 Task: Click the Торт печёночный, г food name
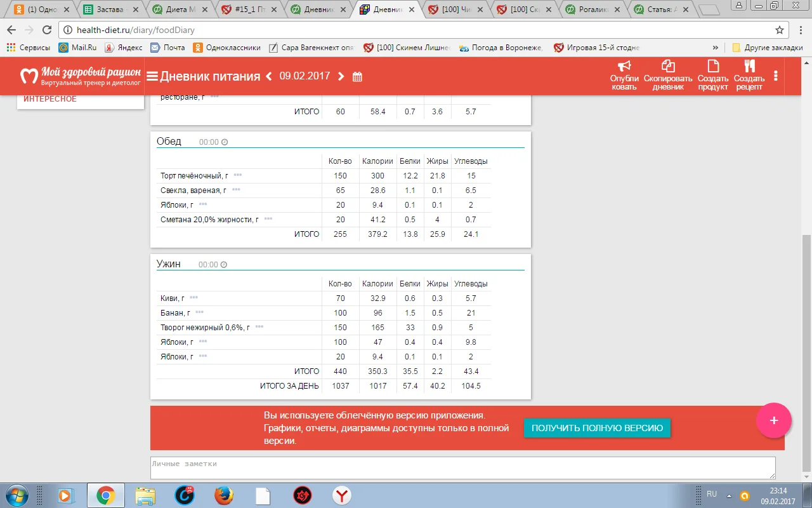tap(194, 175)
